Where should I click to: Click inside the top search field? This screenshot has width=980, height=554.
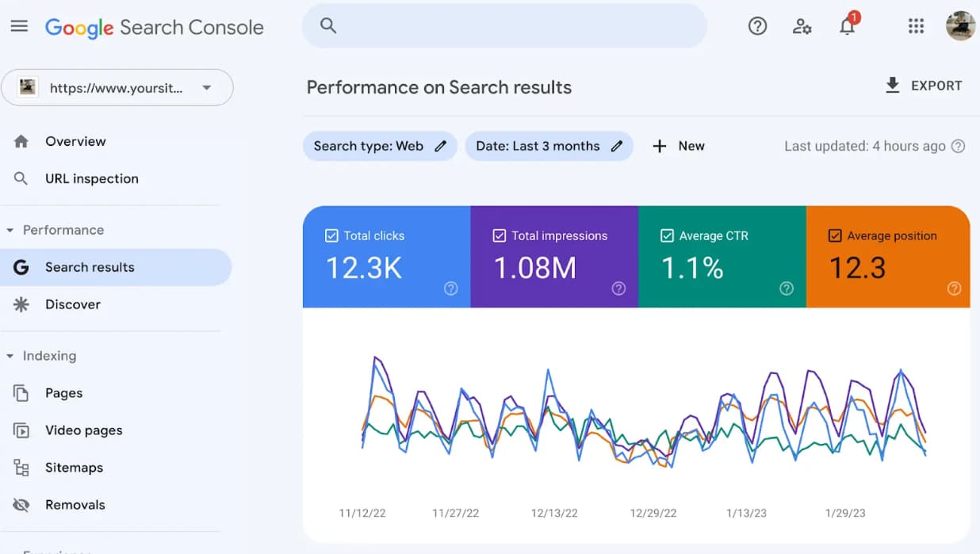(504, 25)
